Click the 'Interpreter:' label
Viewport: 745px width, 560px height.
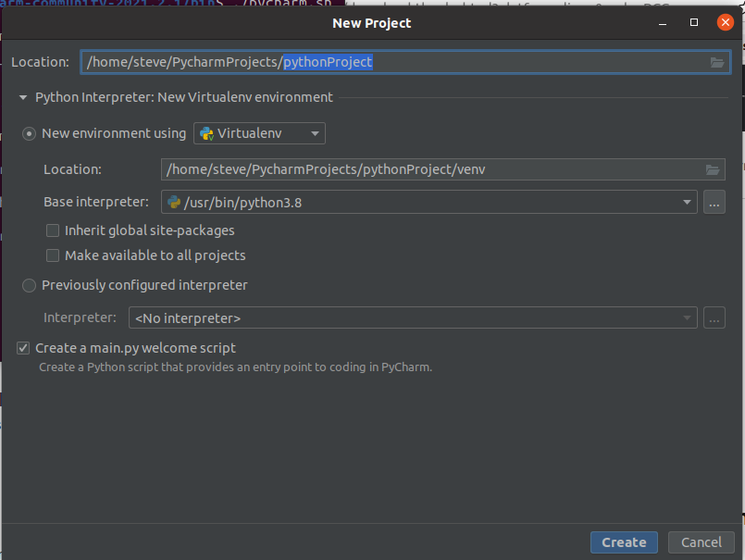(x=80, y=317)
